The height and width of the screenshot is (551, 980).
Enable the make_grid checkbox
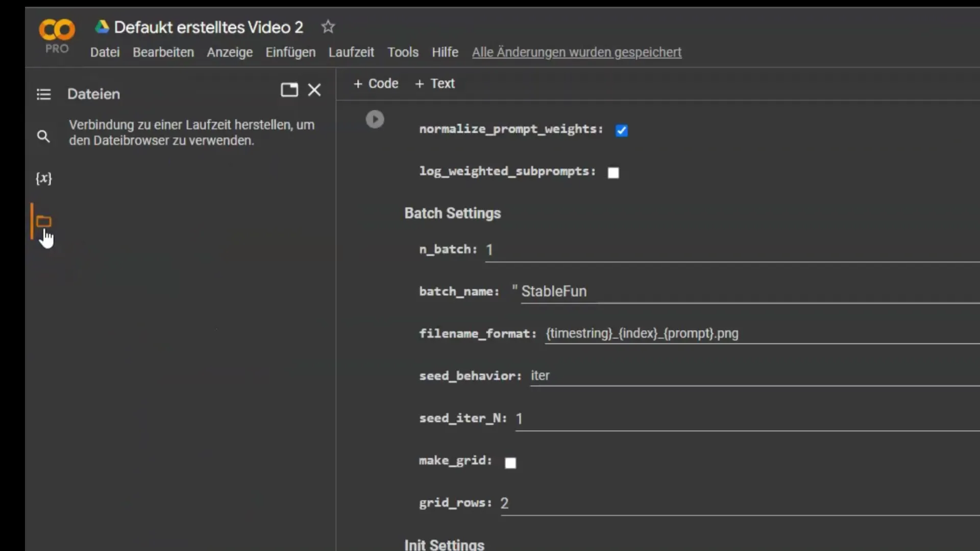[510, 463]
